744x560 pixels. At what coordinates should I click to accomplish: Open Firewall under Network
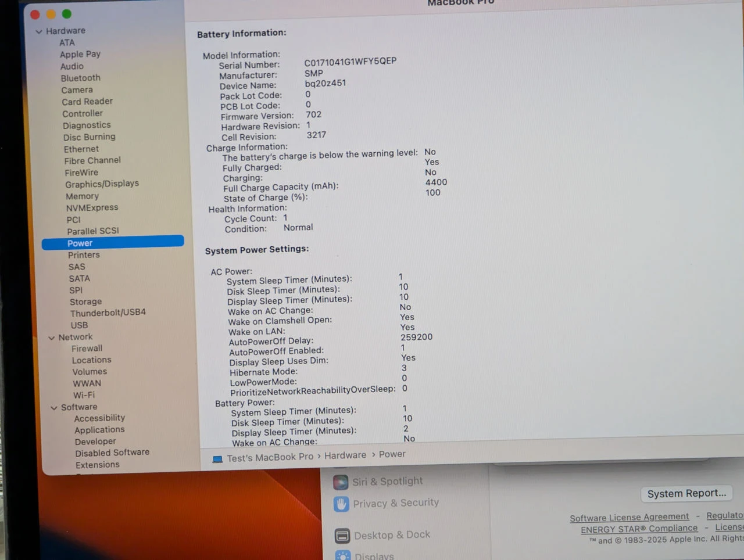(x=87, y=349)
